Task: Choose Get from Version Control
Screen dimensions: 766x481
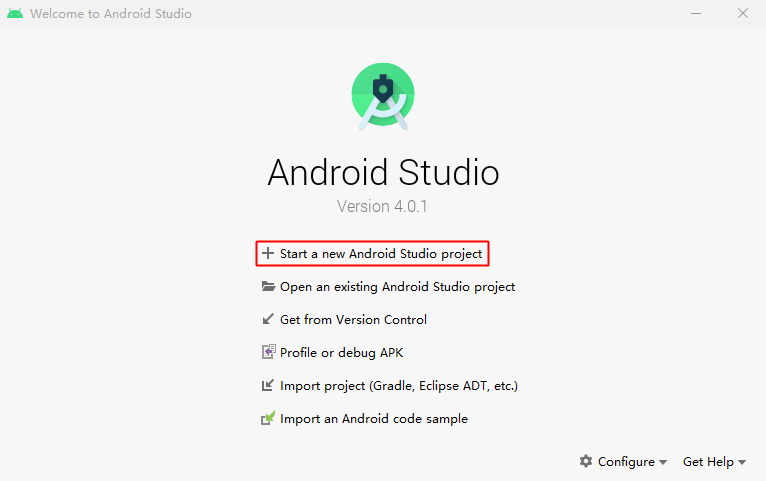Action: click(353, 319)
